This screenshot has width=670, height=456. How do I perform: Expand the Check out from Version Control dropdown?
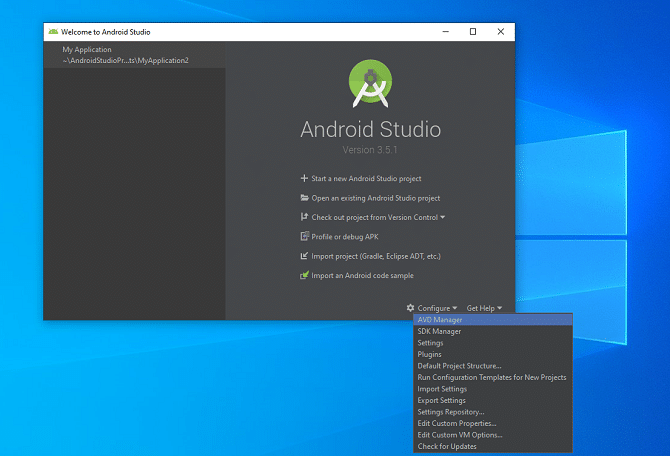[443, 217]
